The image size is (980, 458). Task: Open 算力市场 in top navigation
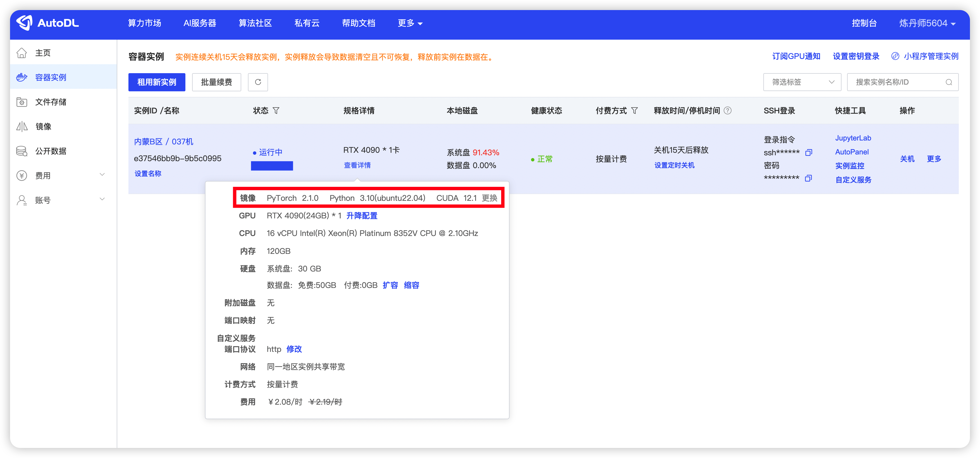click(x=145, y=23)
